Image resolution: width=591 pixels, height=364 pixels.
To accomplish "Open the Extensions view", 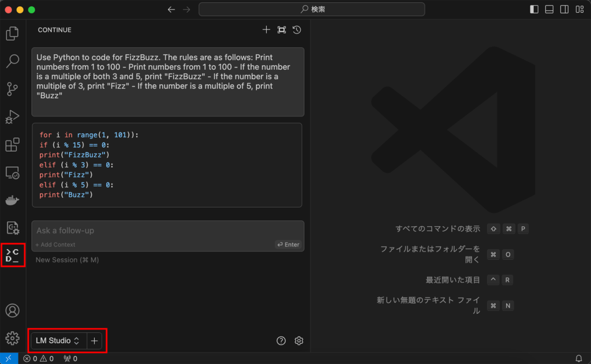I will click(x=12, y=145).
